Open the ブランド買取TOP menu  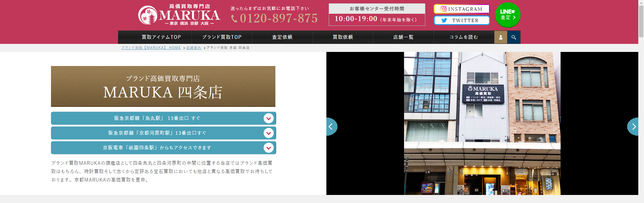pyautogui.click(x=222, y=37)
